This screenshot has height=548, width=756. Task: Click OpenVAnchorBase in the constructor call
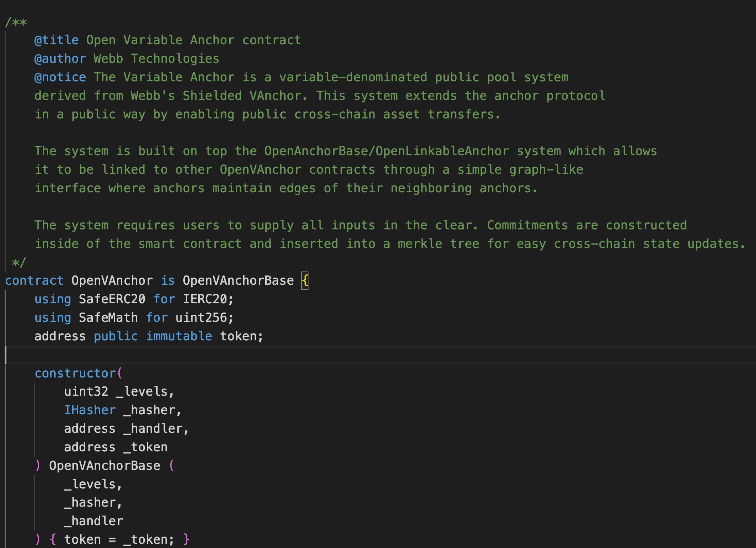[105, 466]
